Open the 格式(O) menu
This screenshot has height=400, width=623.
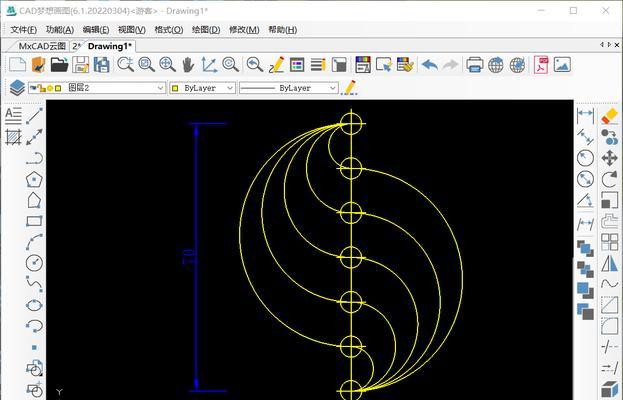169,30
